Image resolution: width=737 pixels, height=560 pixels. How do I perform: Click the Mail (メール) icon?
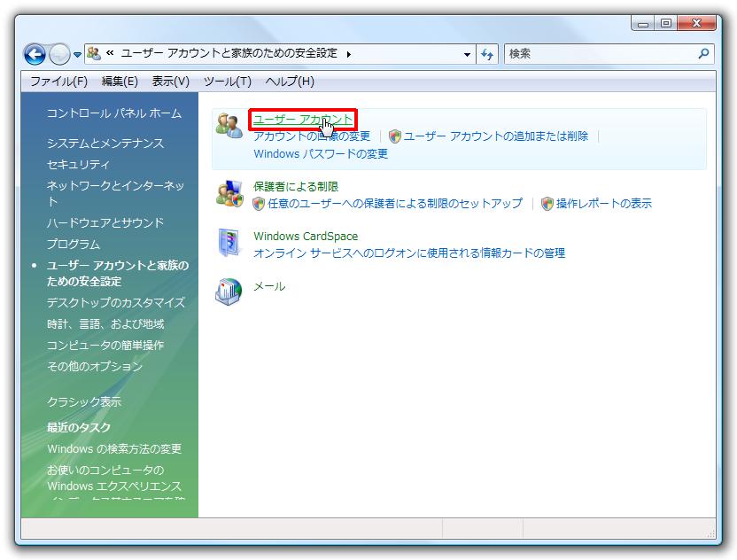pos(229,291)
